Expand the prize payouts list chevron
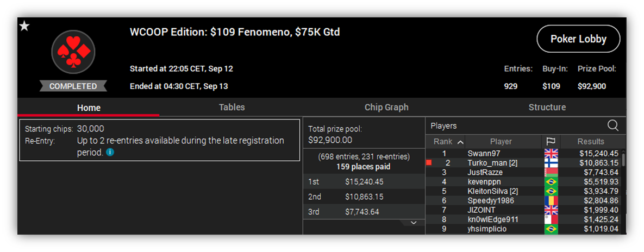This screenshot has width=644, height=252. (414, 223)
